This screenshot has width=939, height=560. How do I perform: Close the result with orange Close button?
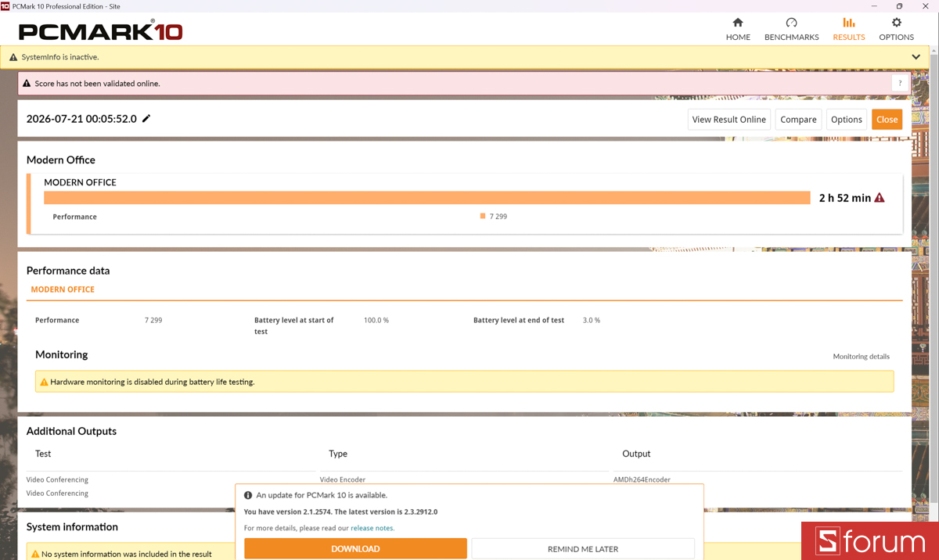[887, 120]
